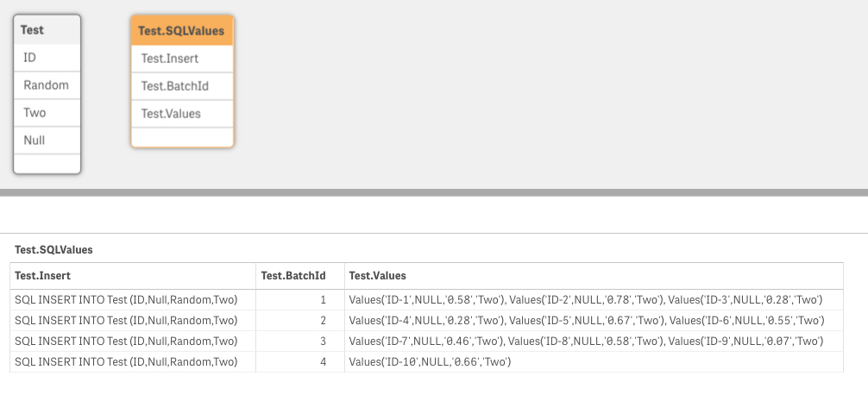Click the Random field in Test table
This screenshot has width=868, height=401.
pyautogui.click(x=47, y=85)
